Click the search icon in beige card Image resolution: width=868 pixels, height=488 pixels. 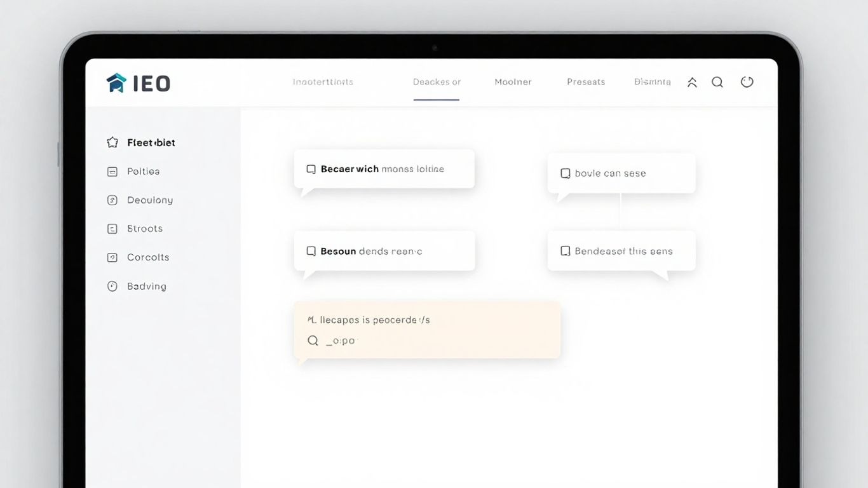pos(313,341)
